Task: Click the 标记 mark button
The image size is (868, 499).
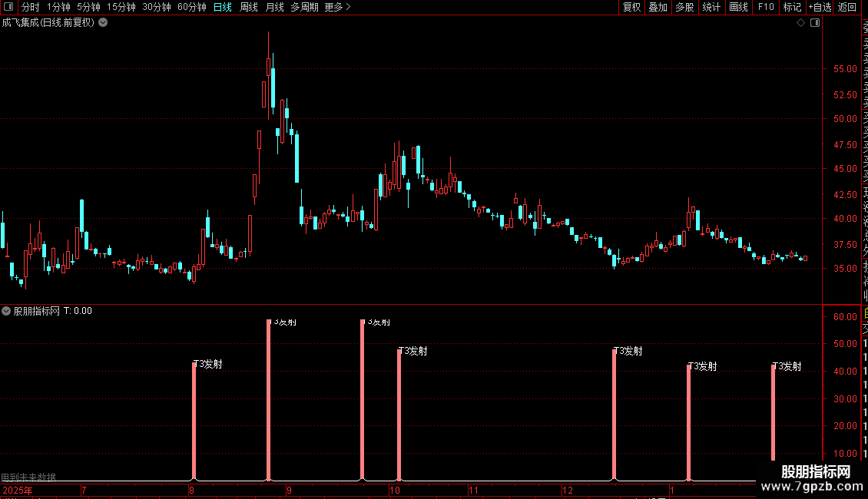Action: click(792, 7)
